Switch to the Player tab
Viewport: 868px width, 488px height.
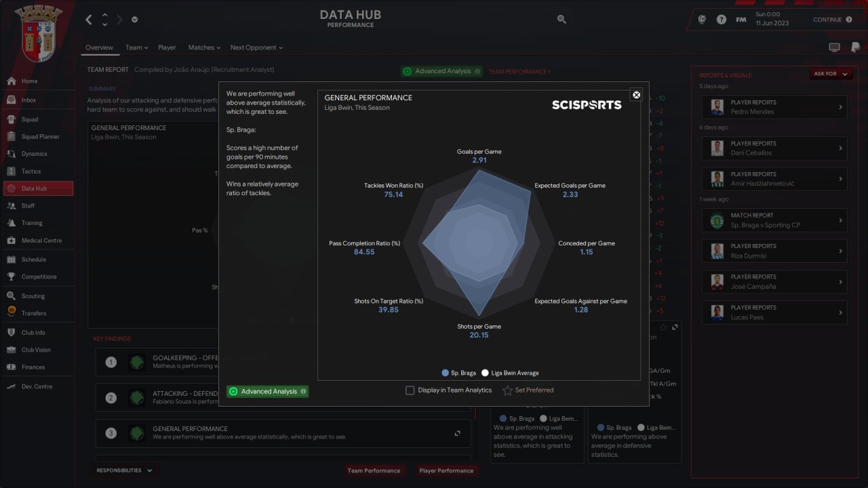pos(167,47)
